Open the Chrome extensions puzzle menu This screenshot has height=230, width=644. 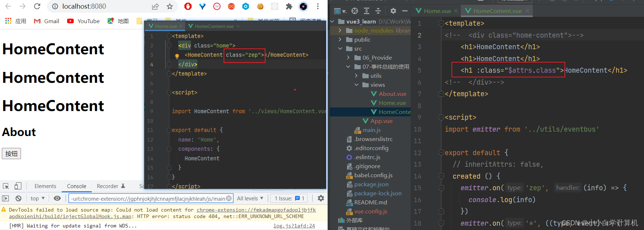289,6
